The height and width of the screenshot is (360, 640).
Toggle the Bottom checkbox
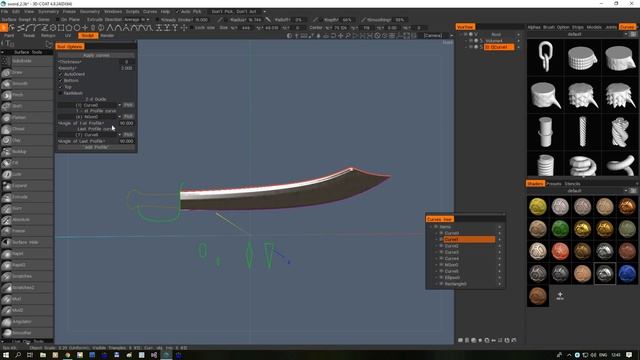pyautogui.click(x=60, y=81)
